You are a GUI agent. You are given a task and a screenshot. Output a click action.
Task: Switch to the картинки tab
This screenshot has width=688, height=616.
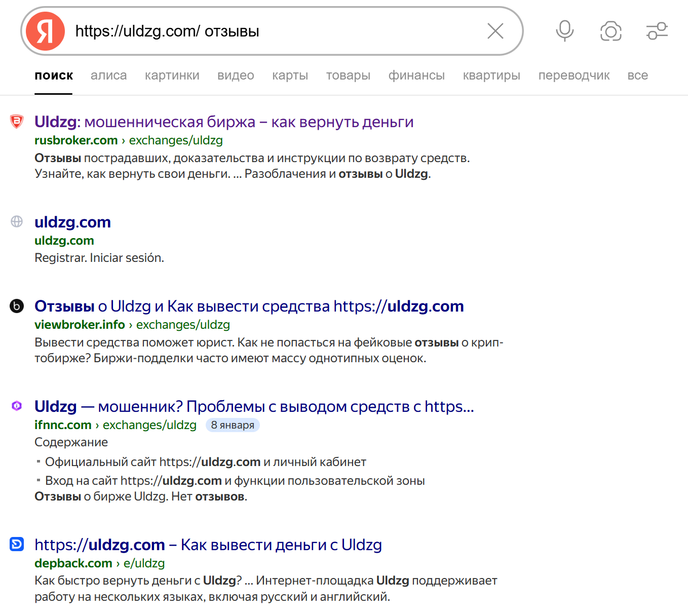coord(172,75)
